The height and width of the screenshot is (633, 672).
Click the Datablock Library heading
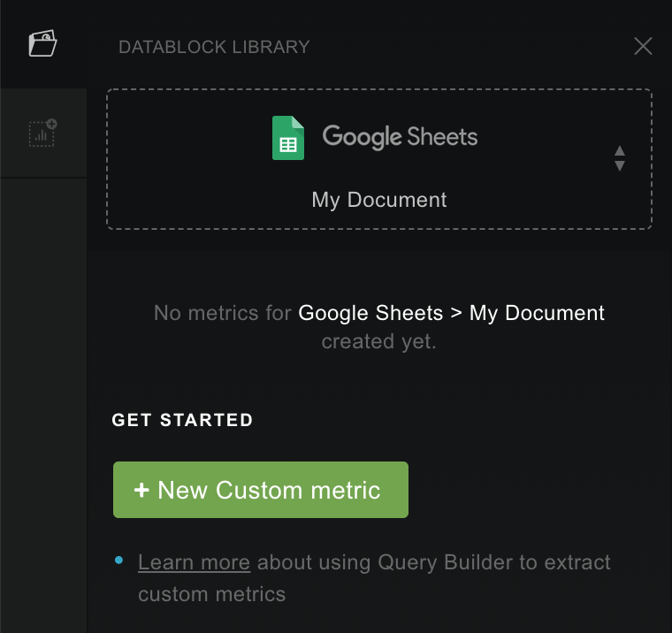tap(214, 47)
